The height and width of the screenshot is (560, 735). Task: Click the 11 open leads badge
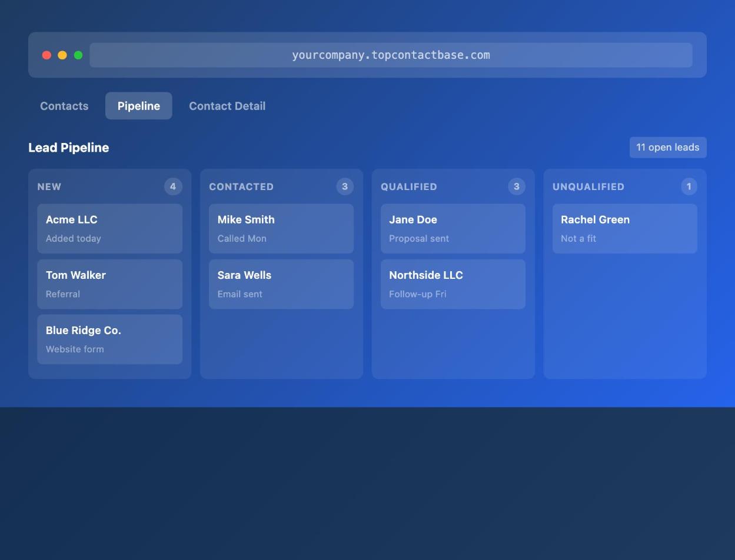click(x=668, y=148)
